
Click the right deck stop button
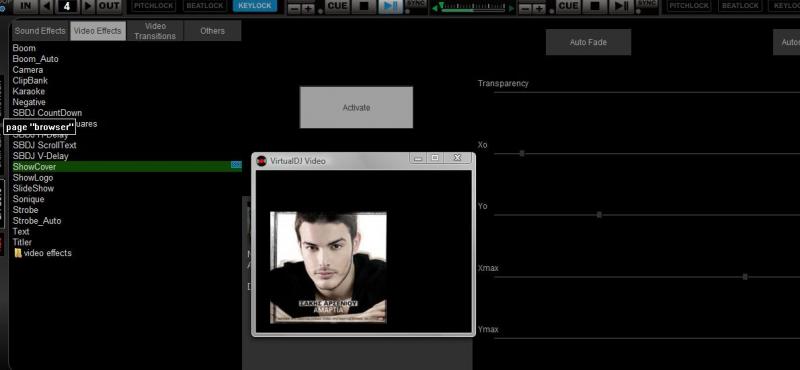click(x=595, y=6)
